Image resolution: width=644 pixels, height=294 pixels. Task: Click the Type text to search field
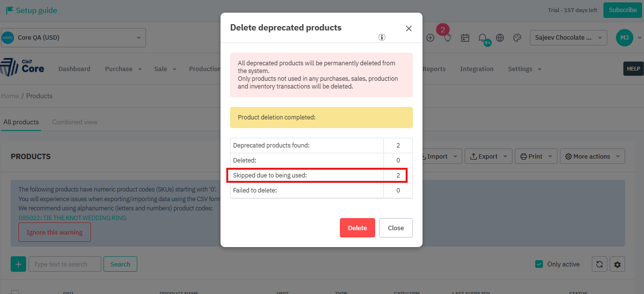(65, 264)
